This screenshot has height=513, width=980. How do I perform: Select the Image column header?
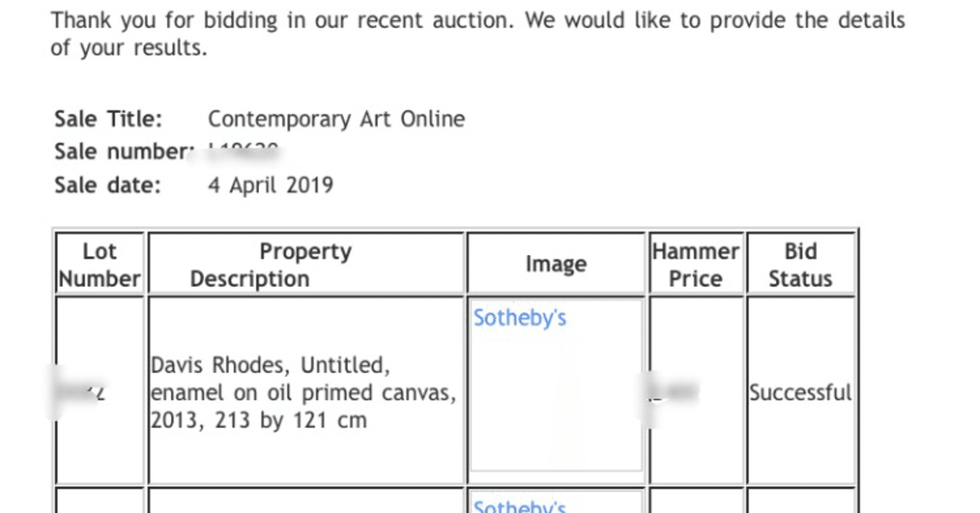click(x=556, y=265)
